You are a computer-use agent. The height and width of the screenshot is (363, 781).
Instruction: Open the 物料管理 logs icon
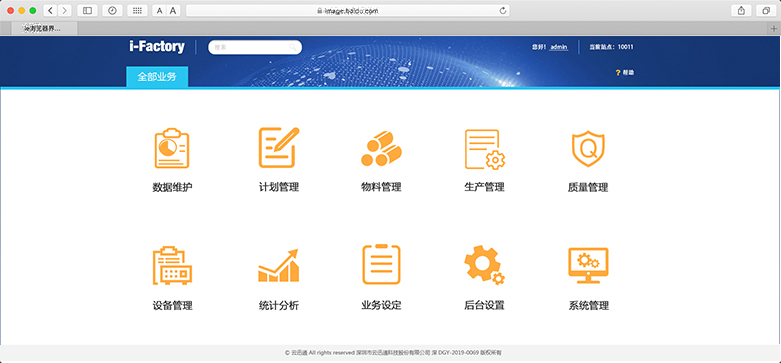[x=382, y=148]
